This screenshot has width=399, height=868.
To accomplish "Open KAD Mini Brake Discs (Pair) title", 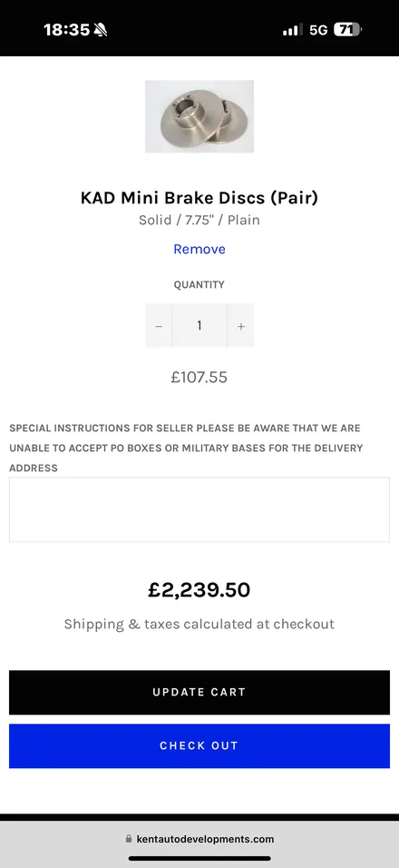I will [199, 198].
